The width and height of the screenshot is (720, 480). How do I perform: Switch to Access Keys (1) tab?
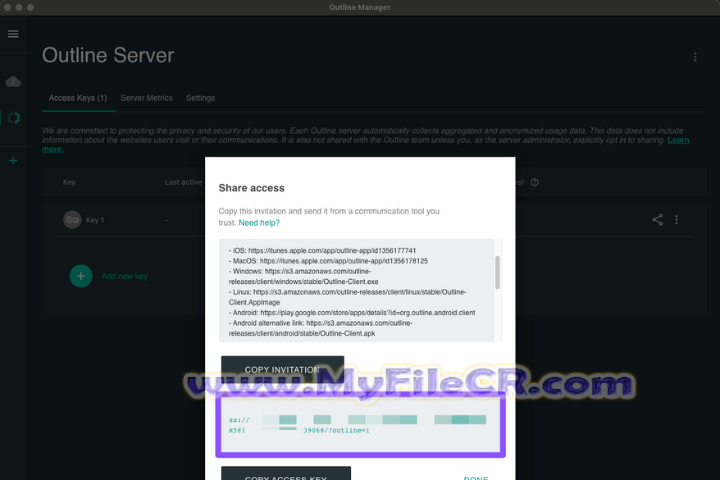tap(78, 98)
